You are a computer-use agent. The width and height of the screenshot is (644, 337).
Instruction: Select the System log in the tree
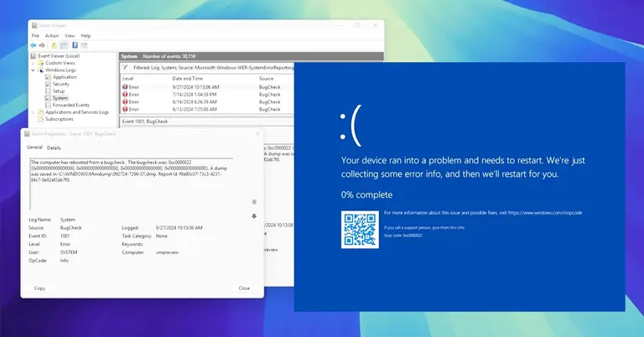(60, 98)
